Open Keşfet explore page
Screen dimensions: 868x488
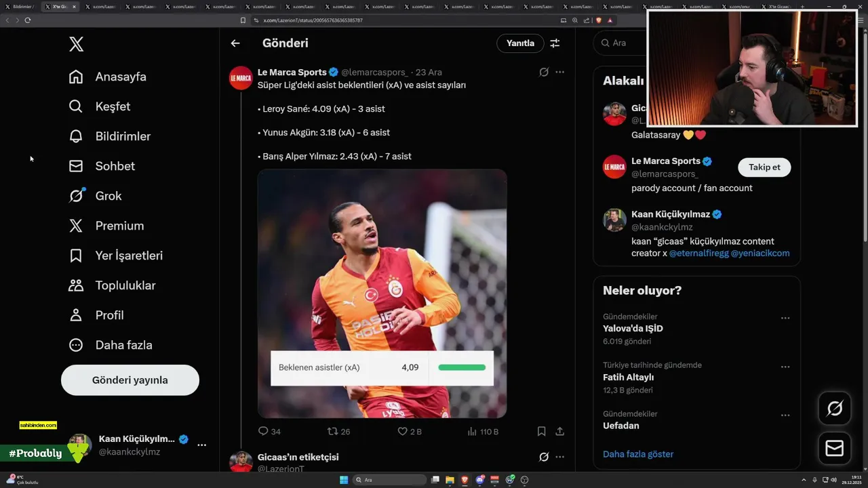click(x=100, y=106)
